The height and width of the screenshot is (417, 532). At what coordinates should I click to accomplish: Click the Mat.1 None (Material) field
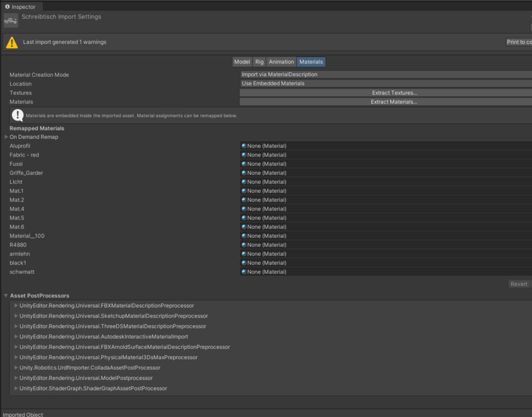point(386,191)
